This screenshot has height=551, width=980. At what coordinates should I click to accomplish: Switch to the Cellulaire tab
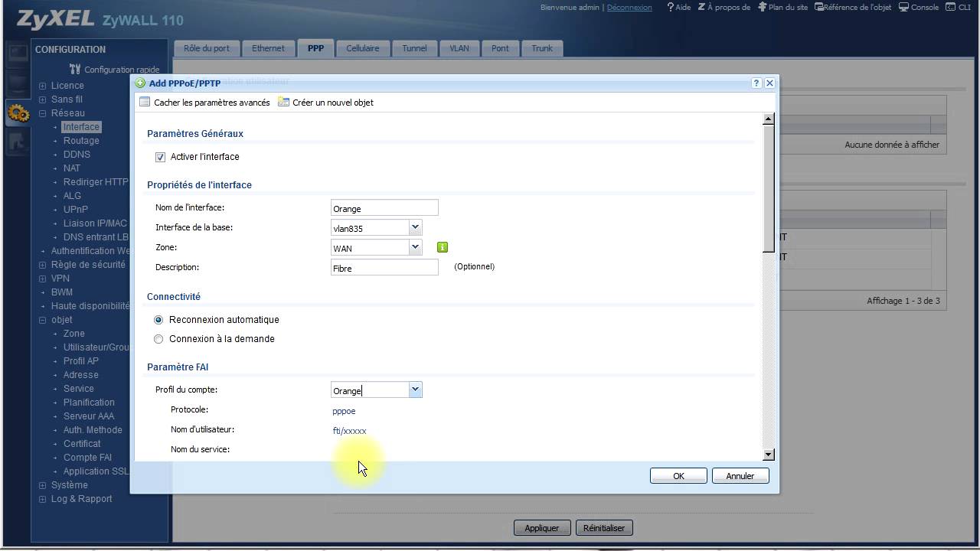[363, 48]
